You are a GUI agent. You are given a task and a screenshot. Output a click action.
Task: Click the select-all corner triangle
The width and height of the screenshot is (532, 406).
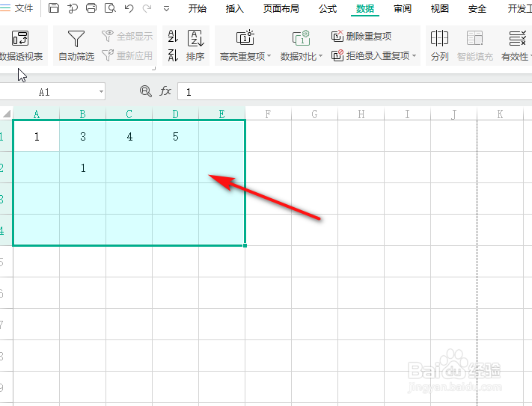point(7,114)
